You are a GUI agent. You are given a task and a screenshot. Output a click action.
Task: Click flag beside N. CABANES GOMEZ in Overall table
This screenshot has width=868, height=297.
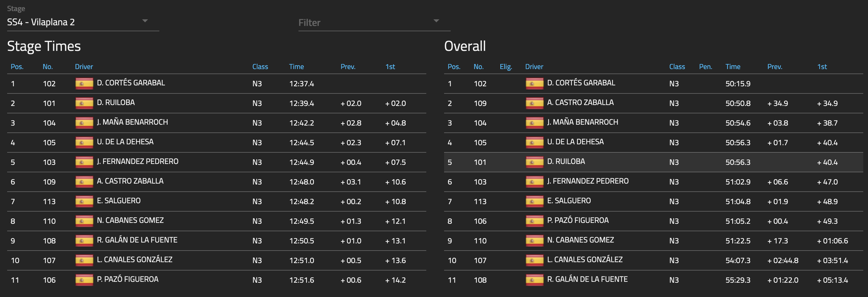pos(534,240)
